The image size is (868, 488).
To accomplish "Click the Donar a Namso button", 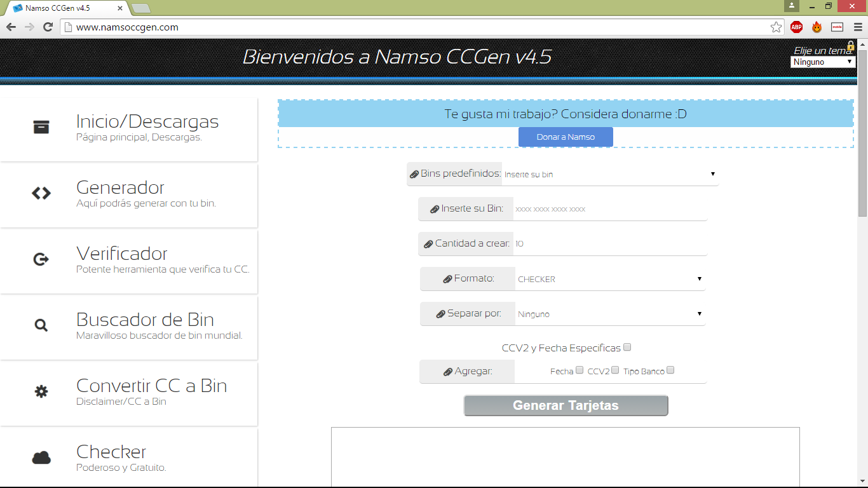I will (566, 137).
